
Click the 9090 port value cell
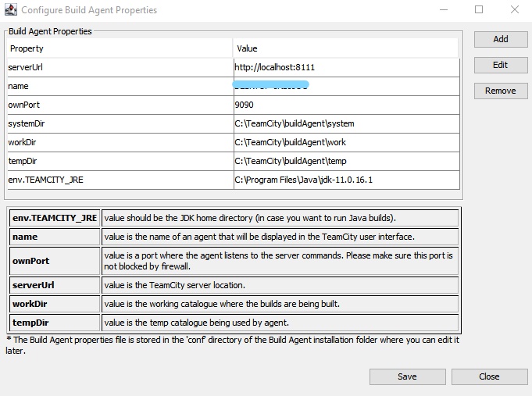coord(346,105)
